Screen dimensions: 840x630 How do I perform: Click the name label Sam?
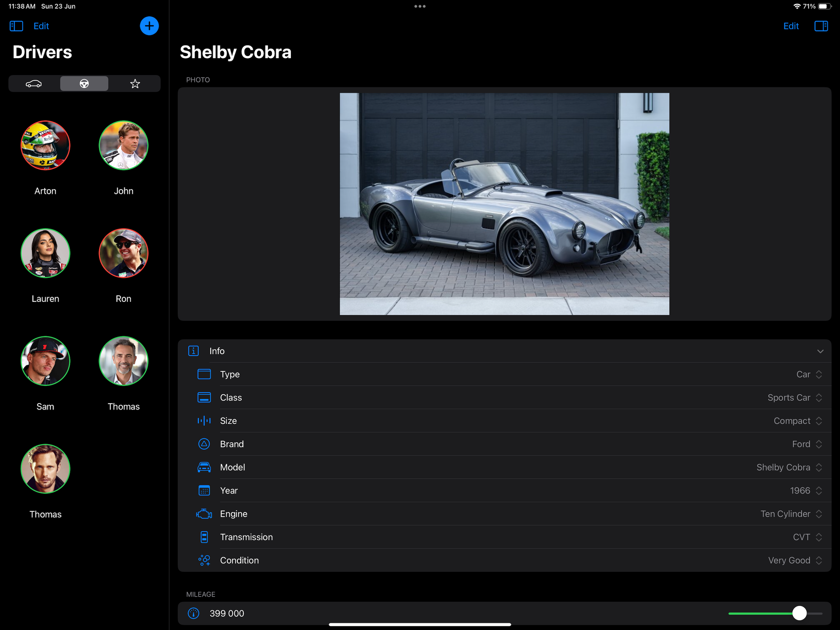point(45,407)
